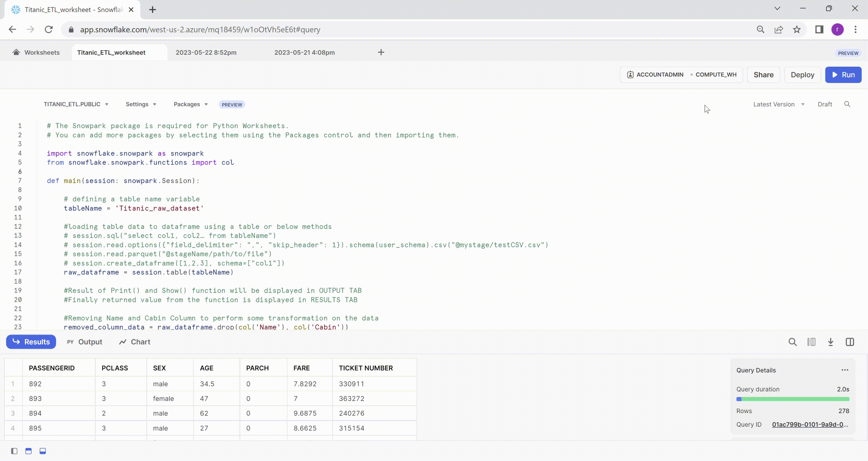Click the Query Details ellipsis menu icon

pyautogui.click(x=845, y=370)
